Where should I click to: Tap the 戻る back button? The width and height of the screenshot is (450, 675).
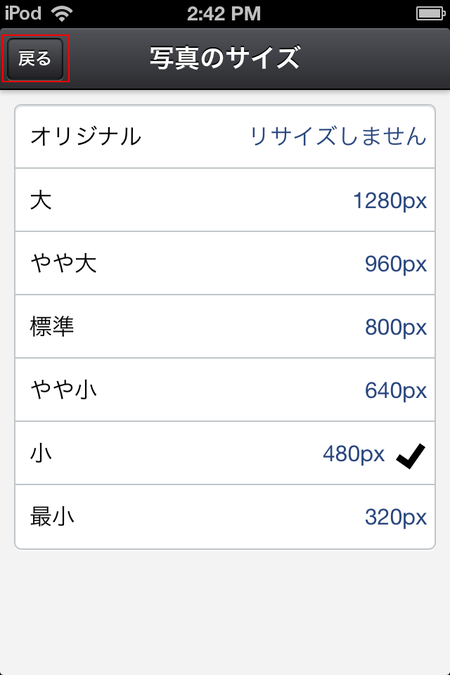click(x=35, y=59)
